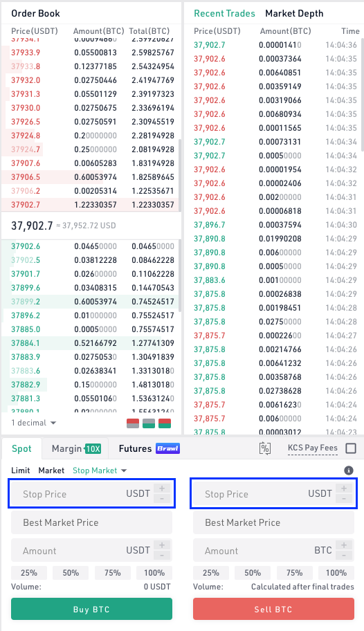This screenshot has height=631, width=364.
Task: Increase sell Amount BTC with plus stepper
Action: (x=344, y=545)
